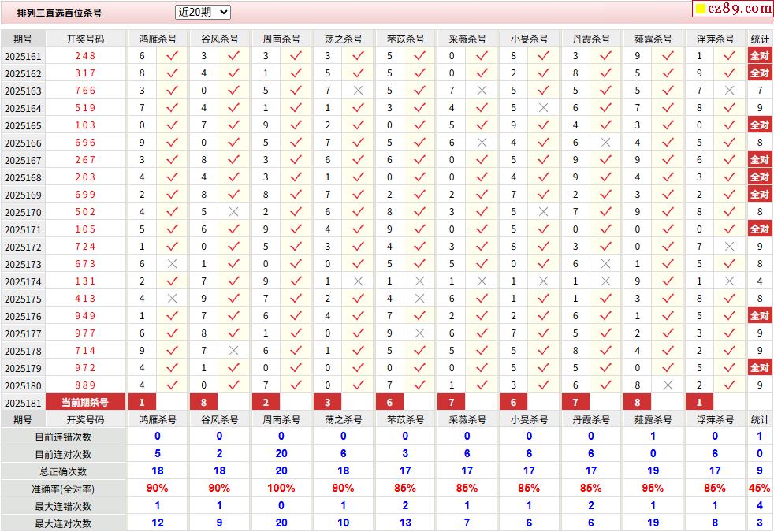Screen dimensions: 774x532
Task: Click the 采薇杀号 check mark in row 2025177
Action: (482, 333)
